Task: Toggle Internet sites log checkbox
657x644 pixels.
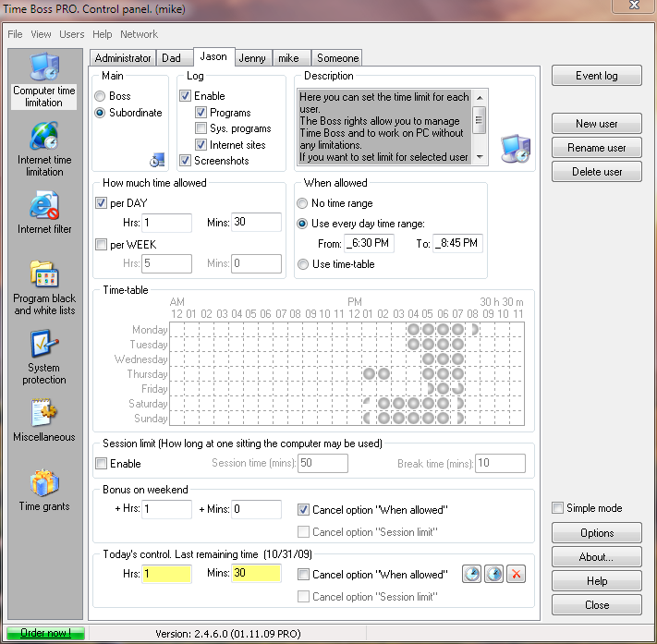Action: coord(201,144)
